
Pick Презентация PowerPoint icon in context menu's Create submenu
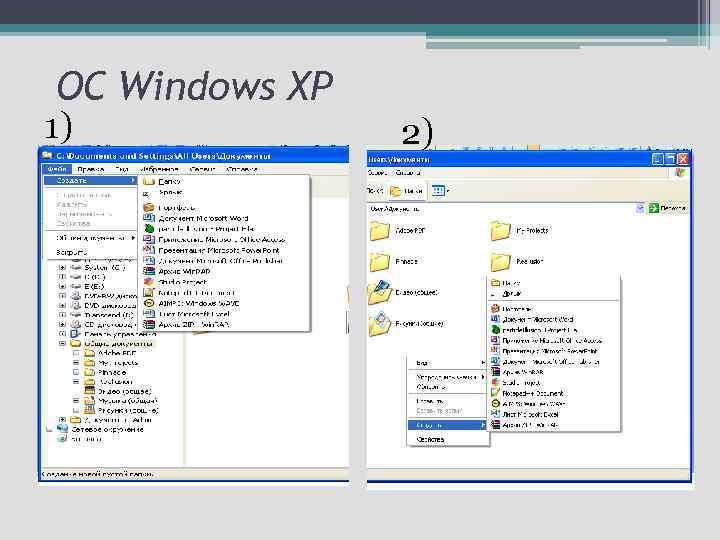pos(495,351)
